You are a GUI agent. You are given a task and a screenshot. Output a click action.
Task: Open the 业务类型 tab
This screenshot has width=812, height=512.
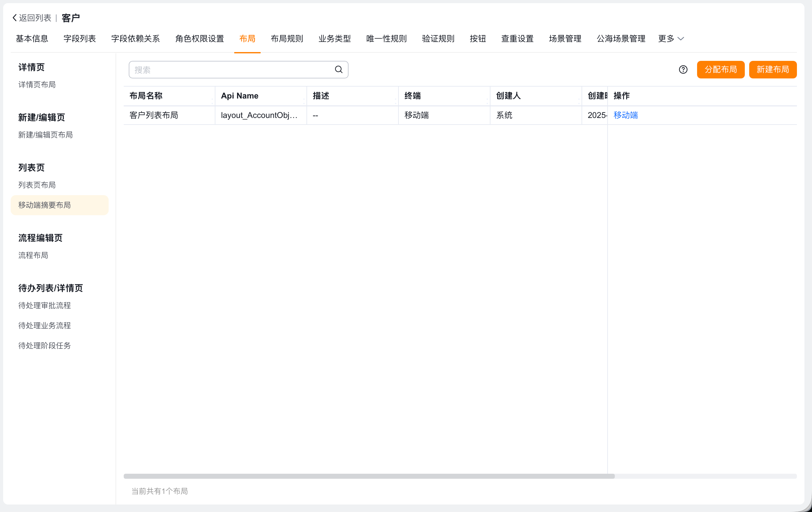334,39
